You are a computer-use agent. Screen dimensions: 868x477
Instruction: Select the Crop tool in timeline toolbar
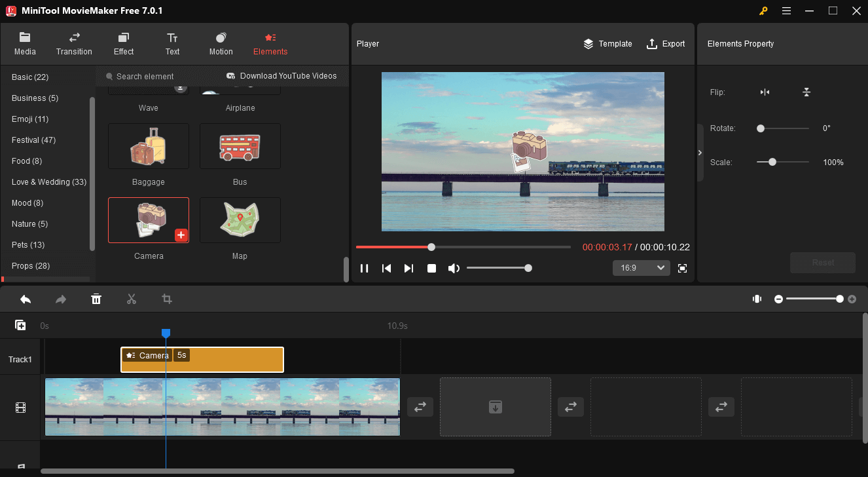pyautogui.click(x=166, y=299)
